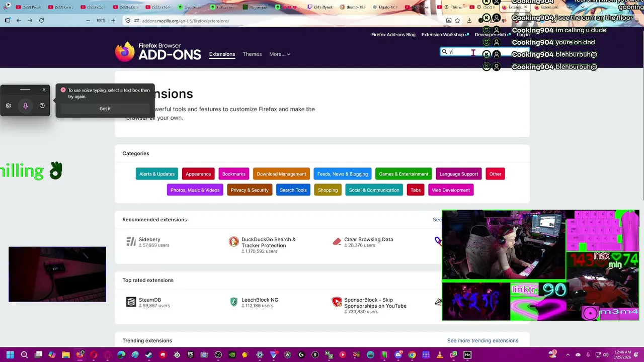Open Google Chrome from the taskbar
Image resolution: width=644 pixels, height=362 pixels.
[x=412, y=355]
